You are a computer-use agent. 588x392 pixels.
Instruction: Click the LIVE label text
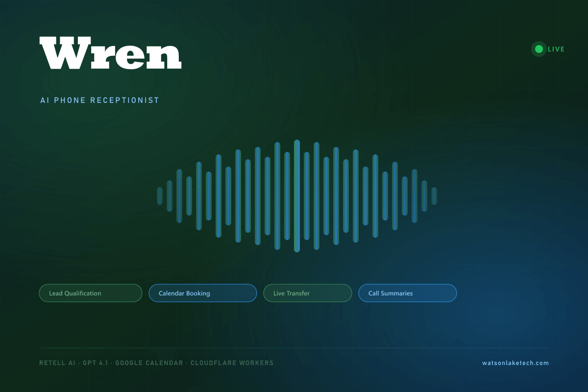click(556, 49)
